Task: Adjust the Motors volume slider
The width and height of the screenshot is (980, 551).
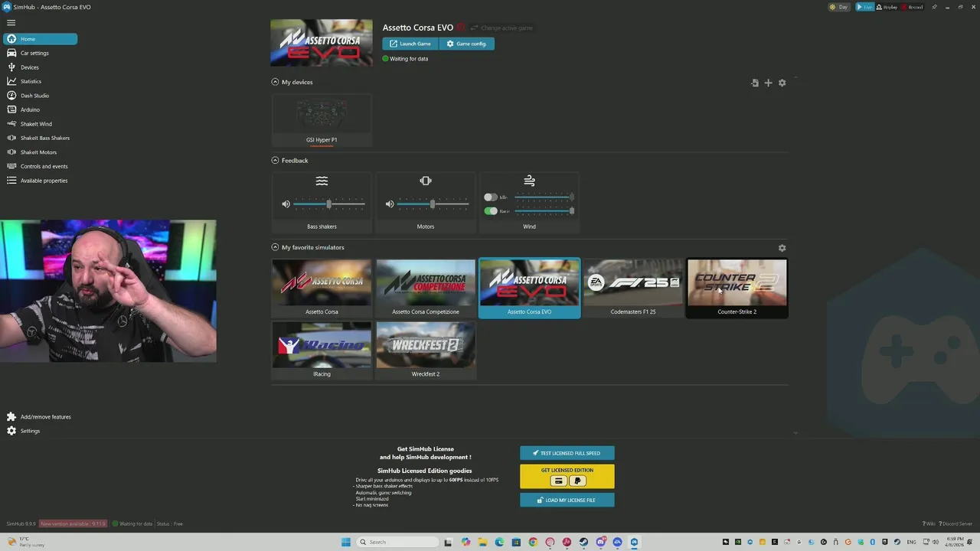Action: coord(433,204)
